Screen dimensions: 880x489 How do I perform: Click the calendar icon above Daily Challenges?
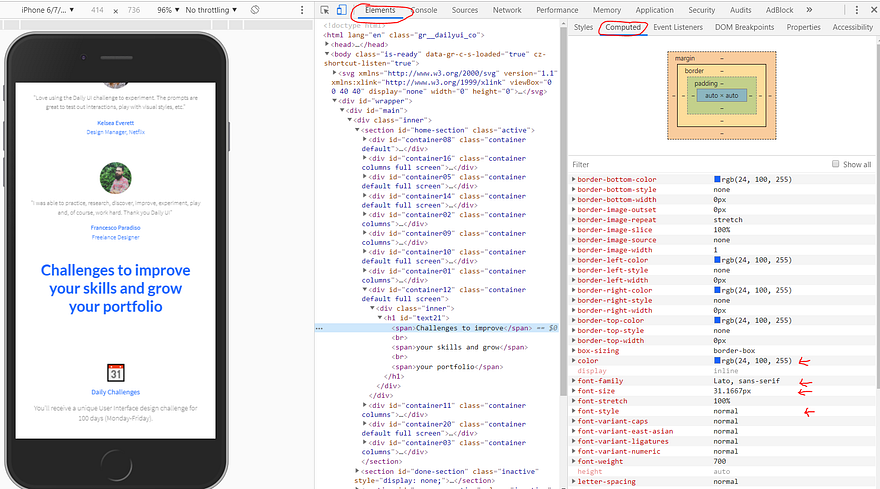(116, 372)
